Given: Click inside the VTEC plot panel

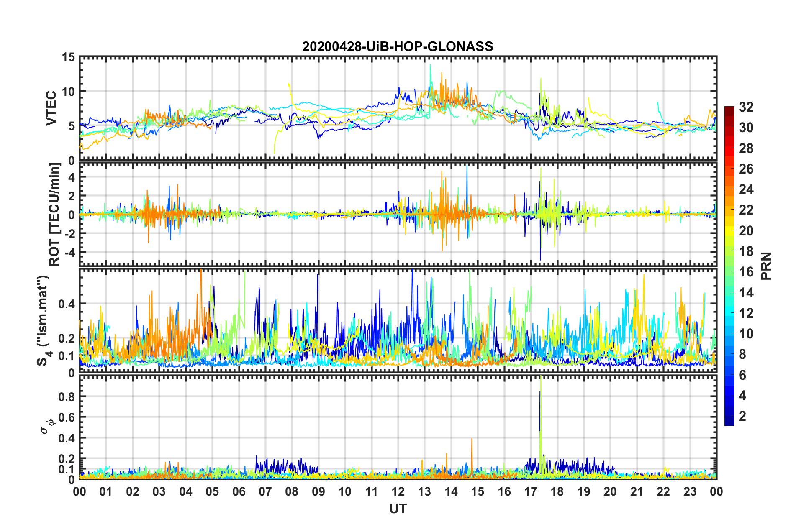Looking at the screenshot, I should (x=398, y=108).
